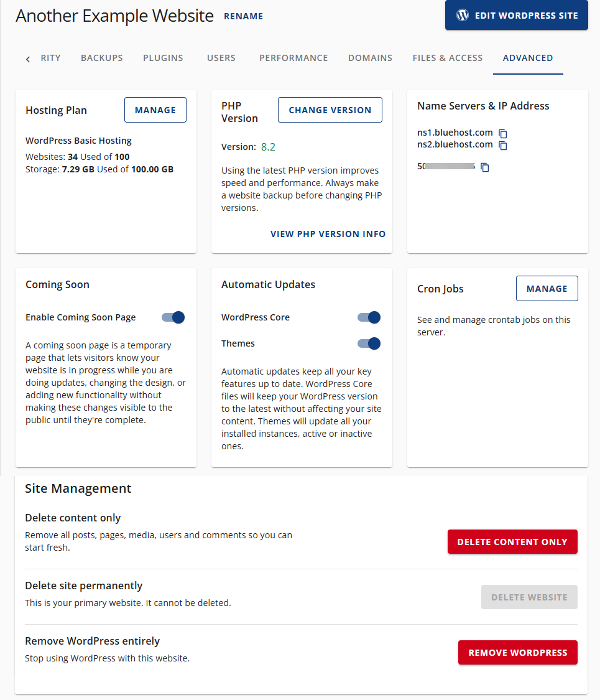Copy the ns2.bluehost.com name server
Viewport: 600px width, 700px height.
(x=502, y=145)
